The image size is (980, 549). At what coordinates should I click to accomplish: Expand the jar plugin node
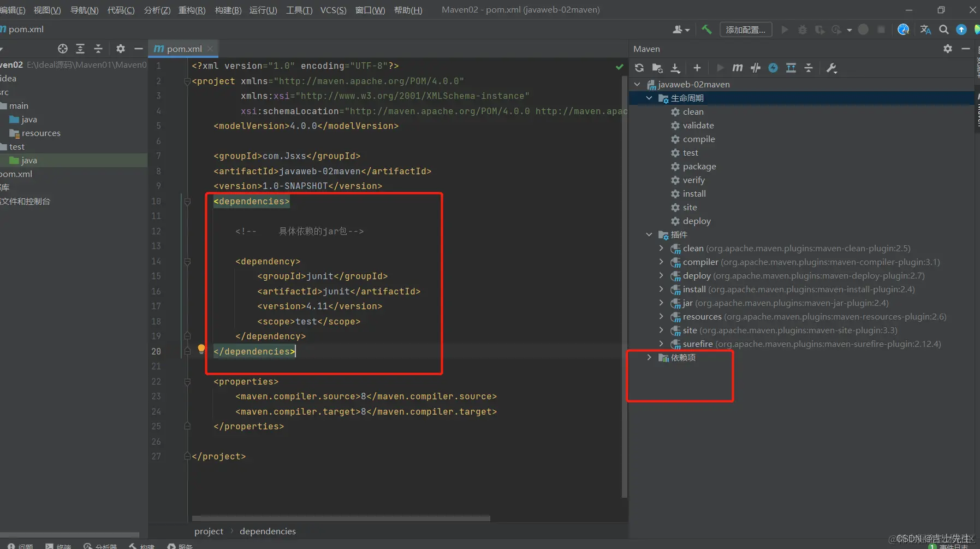tap(661, 303)
